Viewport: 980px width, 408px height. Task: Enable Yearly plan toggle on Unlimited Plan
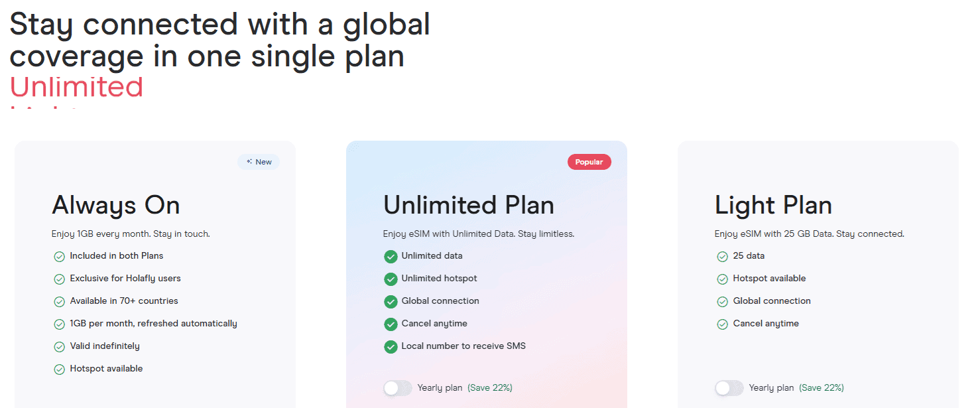397,388
